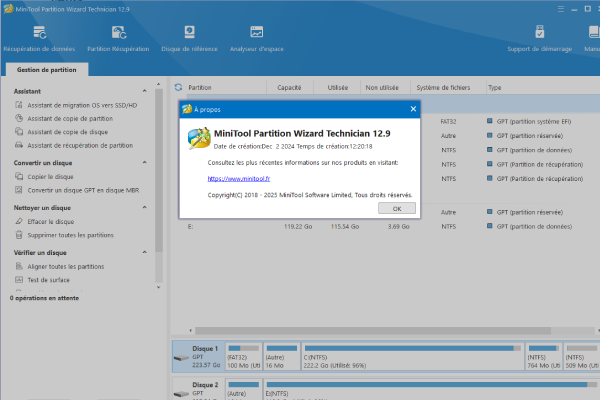Click Partition column header

(200, 88)
